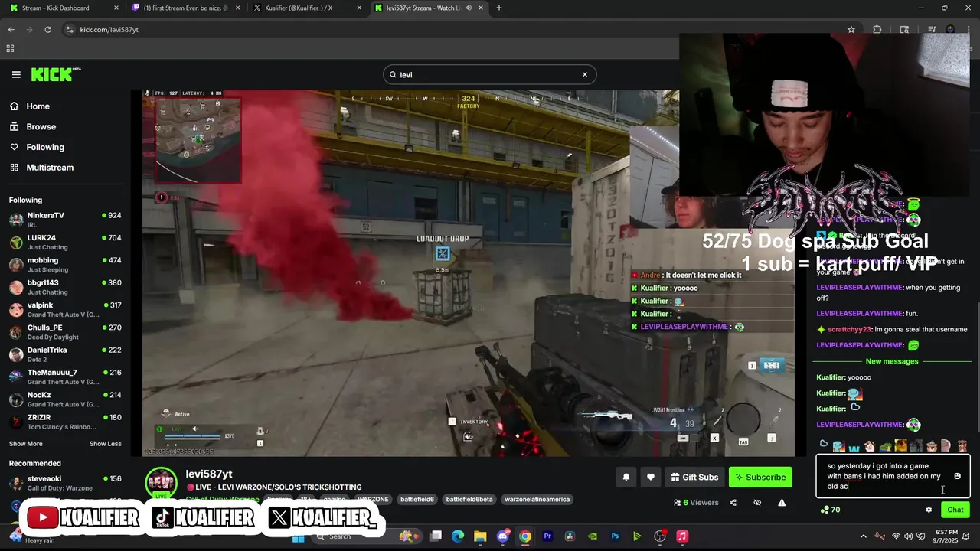Image resolution: width=980 pixels, height=551 pixels.
Task: Open Following in the sidebar
Action: (x=45, y=147)
